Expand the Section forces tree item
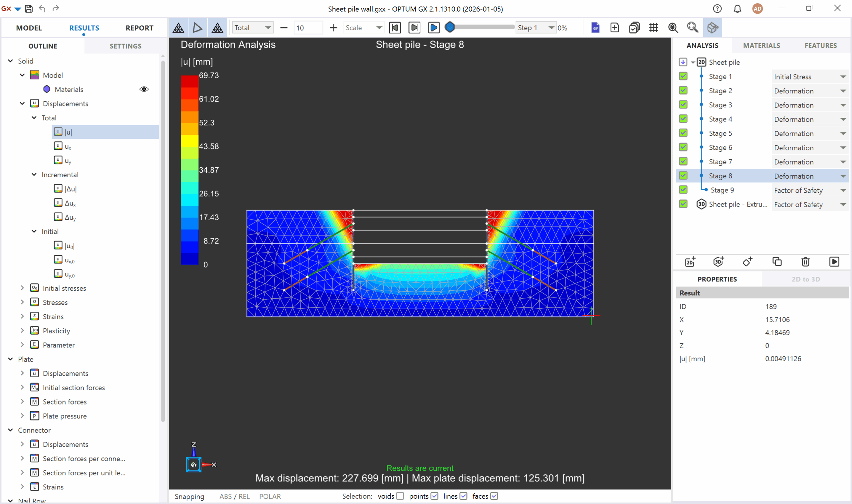Screen dimensions: 852x504 pos(22,402)
